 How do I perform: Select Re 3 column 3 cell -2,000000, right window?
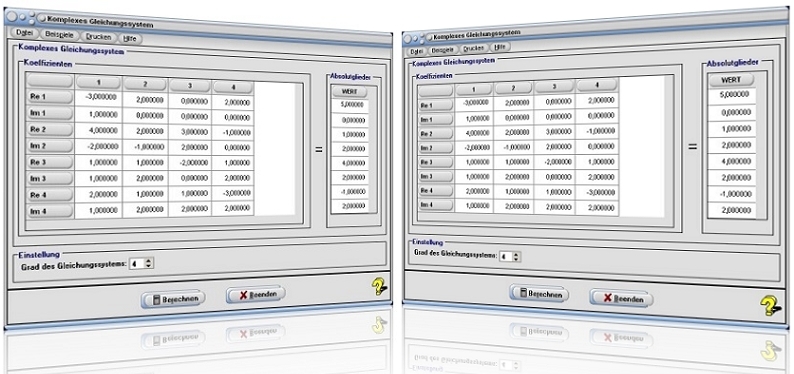(x=554, y=162)
